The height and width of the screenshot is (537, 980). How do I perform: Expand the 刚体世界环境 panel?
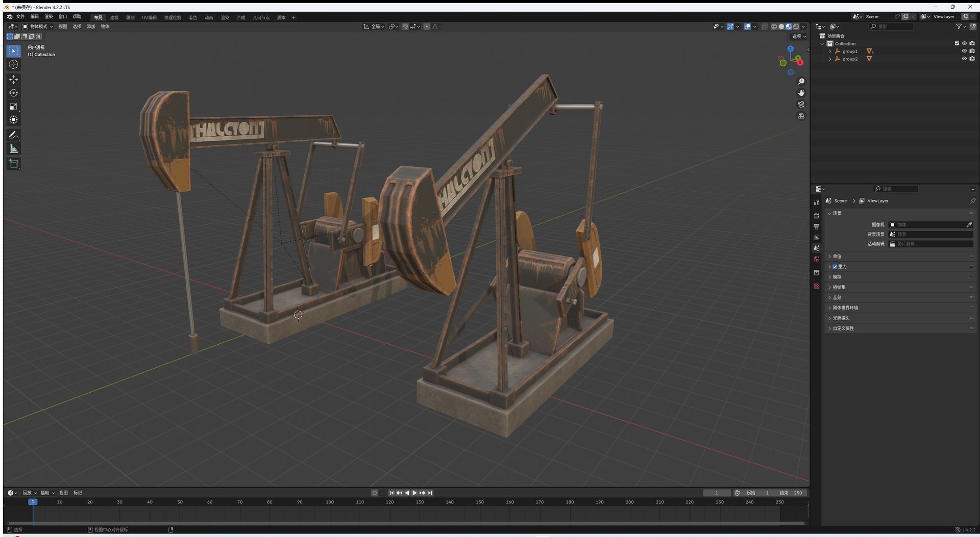pyautogui.click(x=900, y=308)
